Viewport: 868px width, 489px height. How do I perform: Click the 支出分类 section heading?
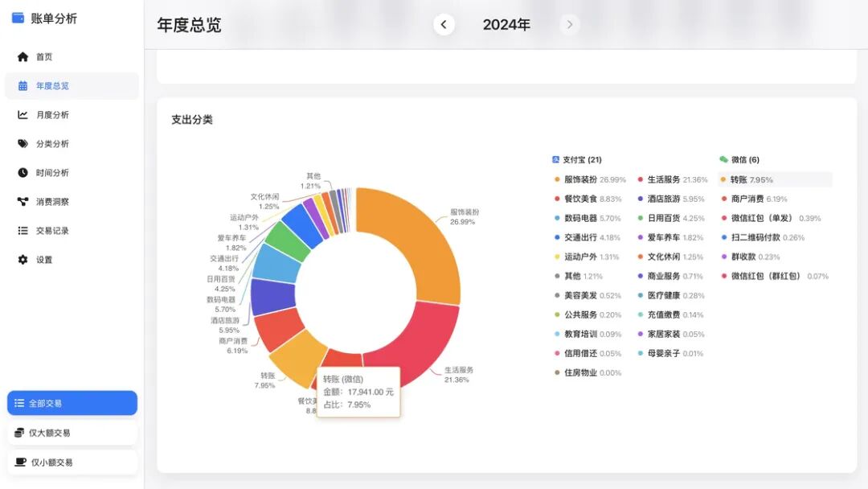click(x=191, y=120)
